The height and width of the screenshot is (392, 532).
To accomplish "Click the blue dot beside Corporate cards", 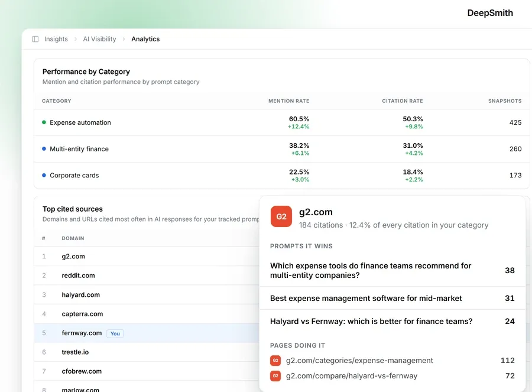I will click(x=44, y=175).
